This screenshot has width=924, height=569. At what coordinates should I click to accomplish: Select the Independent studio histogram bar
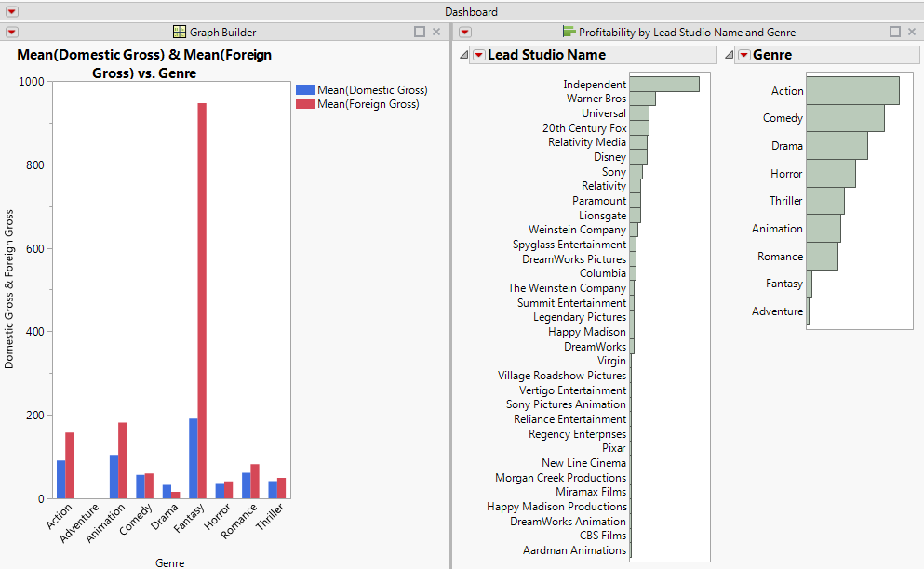pos(664,85)
